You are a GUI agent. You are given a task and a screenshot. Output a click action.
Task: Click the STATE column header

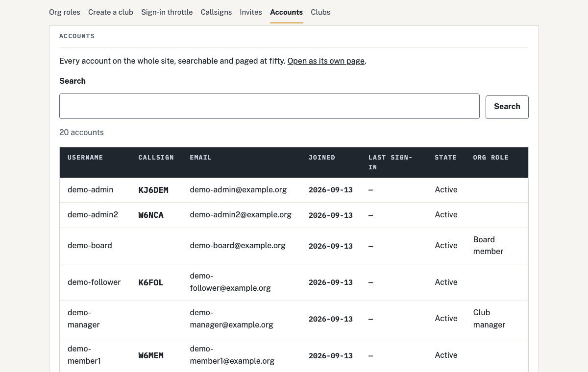click(445, 158)
